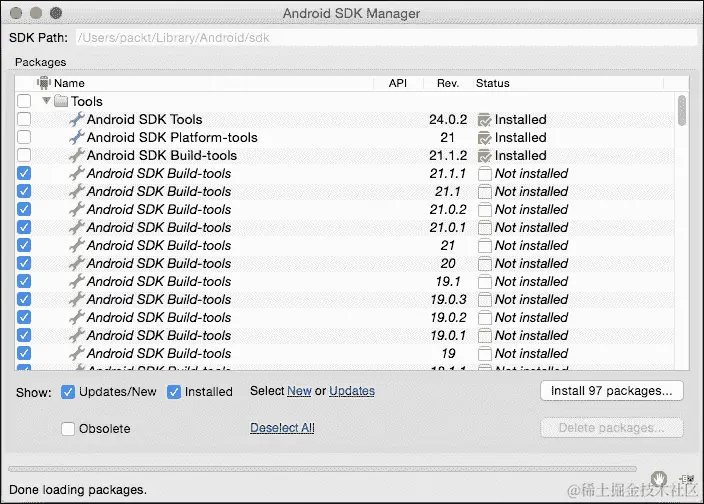Click wrench icon of Build-tools rev 21.1.2
Viewport: 704px width, 504px height.
click(77, 155)
